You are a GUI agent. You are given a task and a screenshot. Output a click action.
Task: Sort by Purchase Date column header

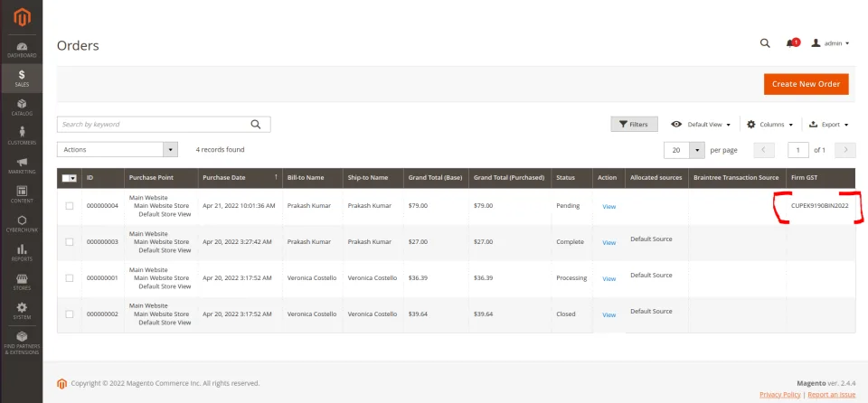[241, 178]
